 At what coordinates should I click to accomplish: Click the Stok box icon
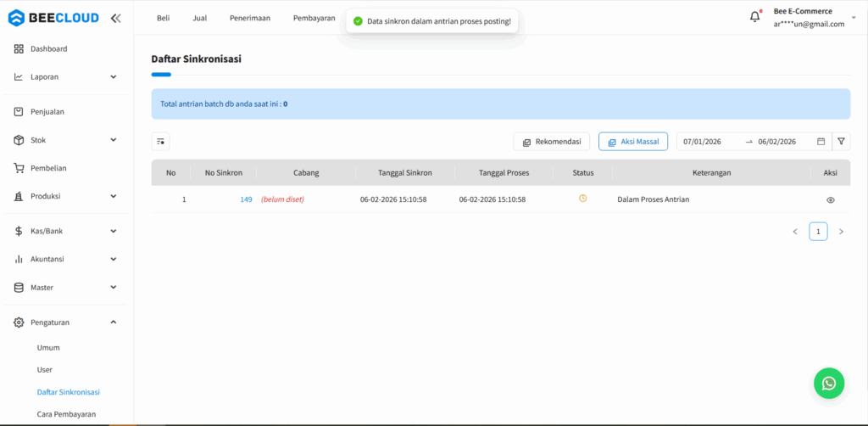click(x=19, y=140)
